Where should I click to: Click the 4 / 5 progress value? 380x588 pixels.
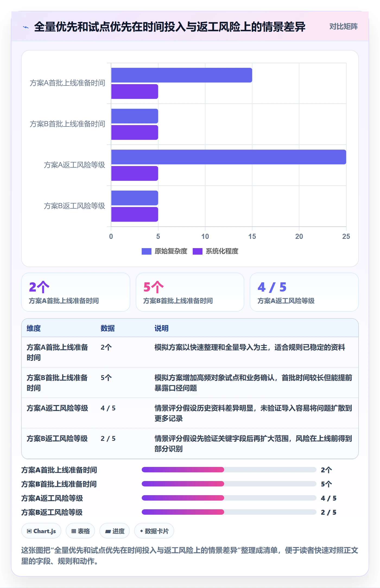tap(328, 498)
